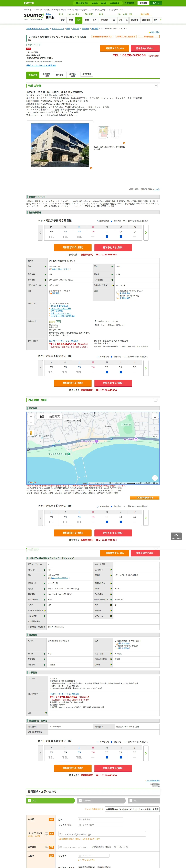Click 会員登録 register button
This screenshot has width=186, height=868.
pyautogui.click(x=143, y=3)
